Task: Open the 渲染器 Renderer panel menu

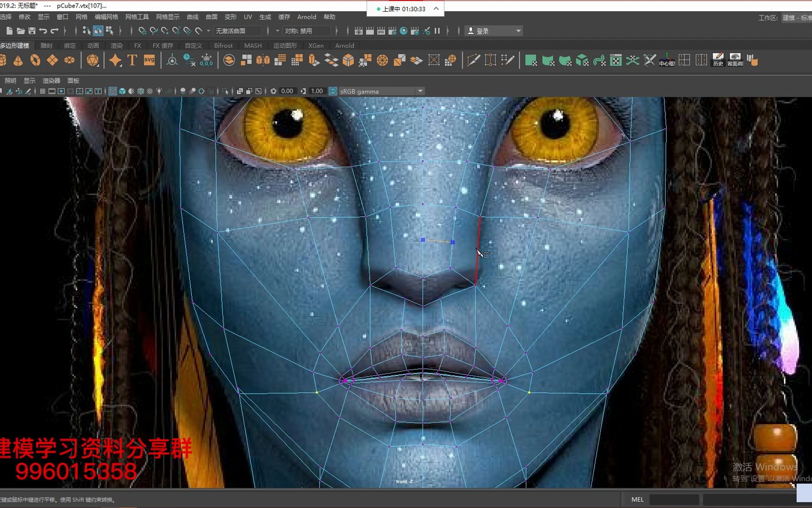Action: (x=51, y=81)
